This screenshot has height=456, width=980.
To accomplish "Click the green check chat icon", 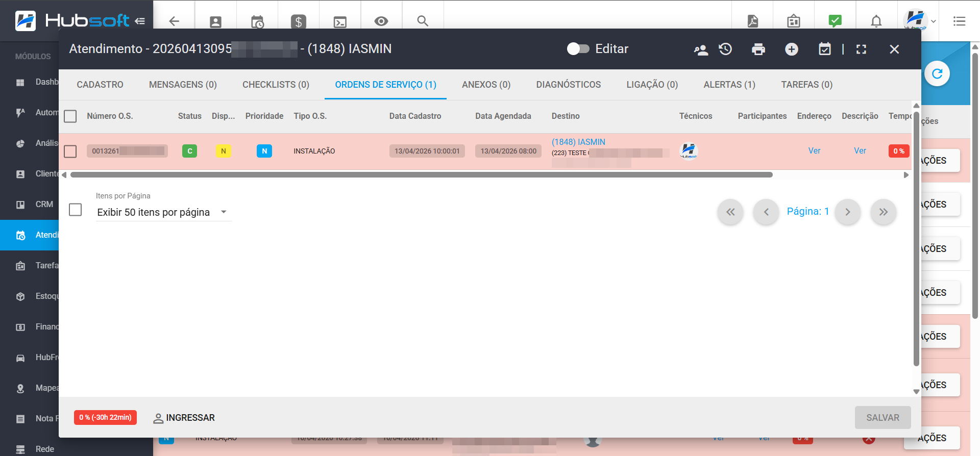I will pyautogui.click(x=835, y=21).
